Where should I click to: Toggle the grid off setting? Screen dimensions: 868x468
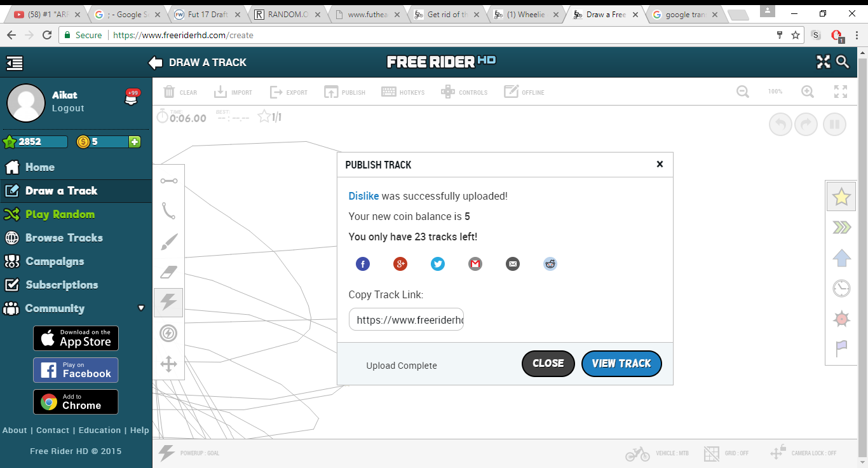pos(726,453)
